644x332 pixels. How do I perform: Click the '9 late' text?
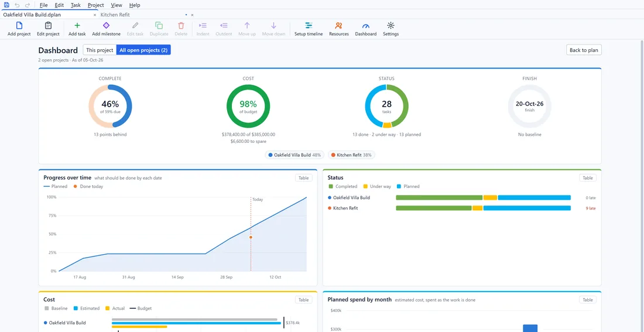[x=591, y=208]
